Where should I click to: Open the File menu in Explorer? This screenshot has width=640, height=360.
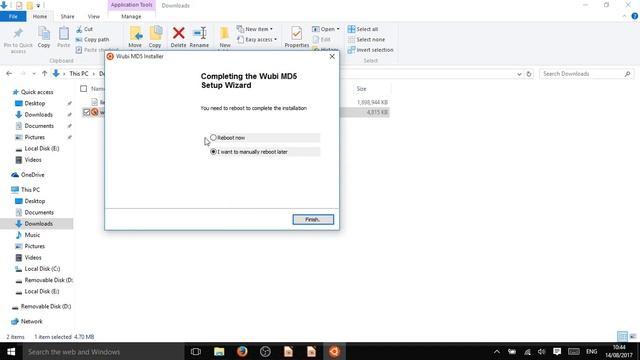[13, 16]
